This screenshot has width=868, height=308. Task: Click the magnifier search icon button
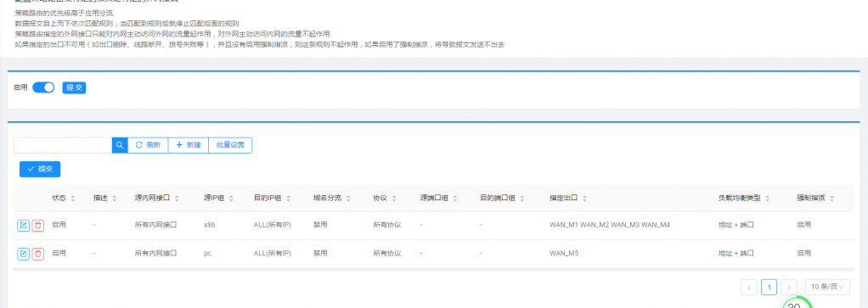pyautogui.click(x=120, y=145)
